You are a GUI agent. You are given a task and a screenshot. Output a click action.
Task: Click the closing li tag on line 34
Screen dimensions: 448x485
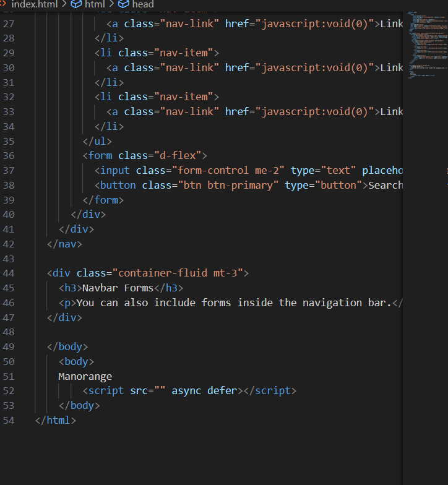tap(109, 126)
